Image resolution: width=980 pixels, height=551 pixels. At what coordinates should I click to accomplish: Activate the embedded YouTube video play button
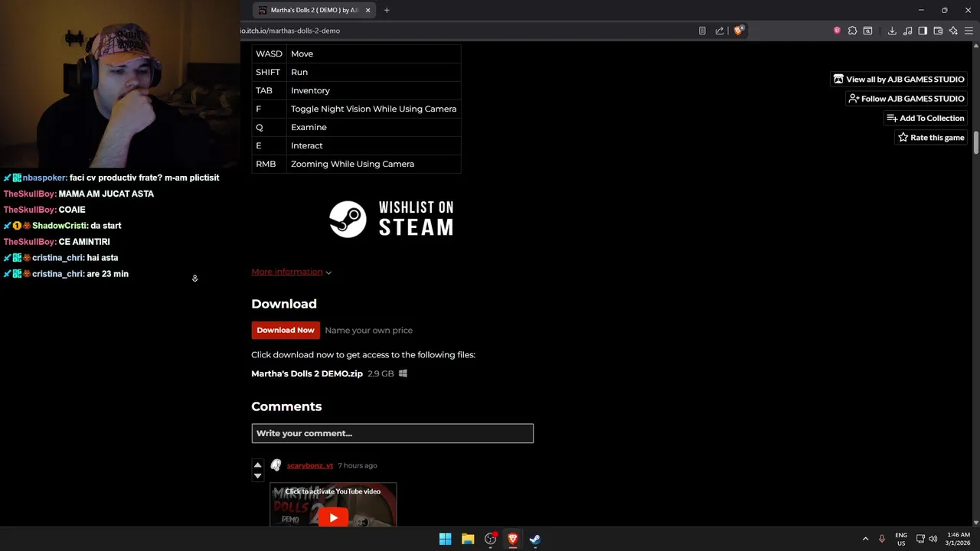[x=333, y=518]
